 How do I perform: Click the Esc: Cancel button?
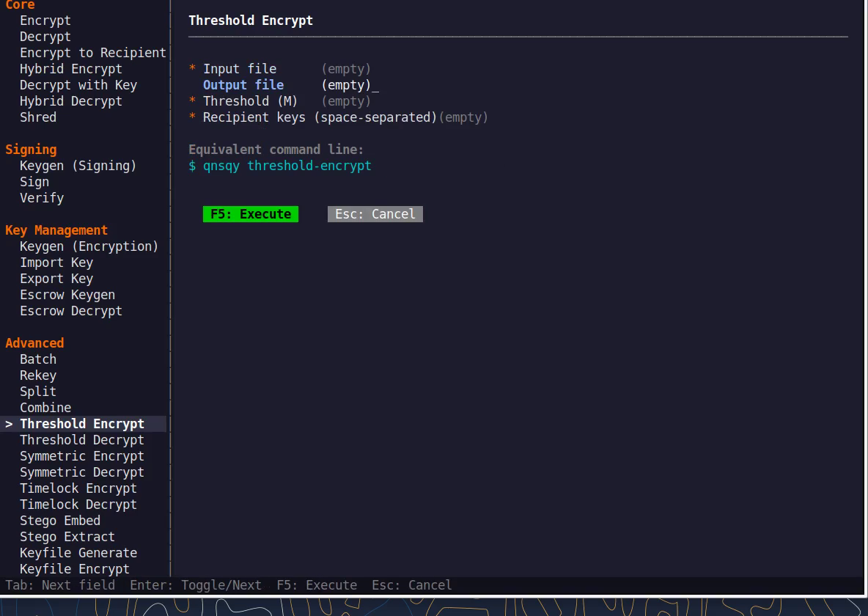[375, 214]
